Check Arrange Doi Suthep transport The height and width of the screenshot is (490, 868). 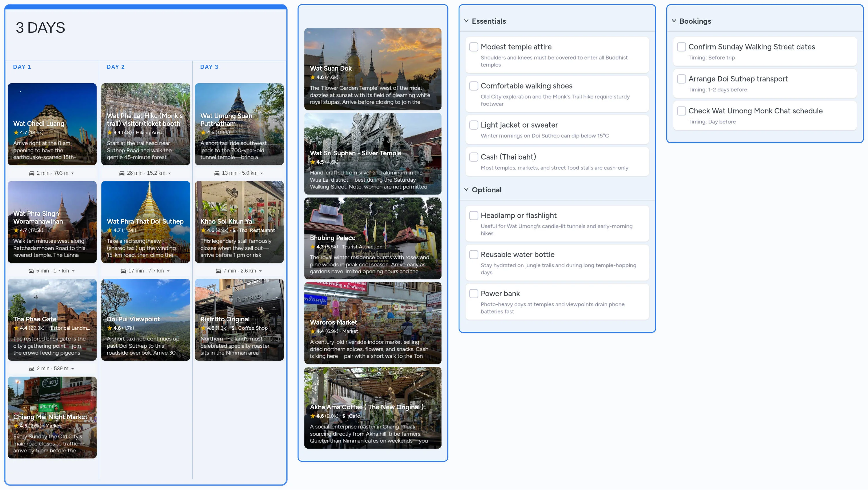681,79
